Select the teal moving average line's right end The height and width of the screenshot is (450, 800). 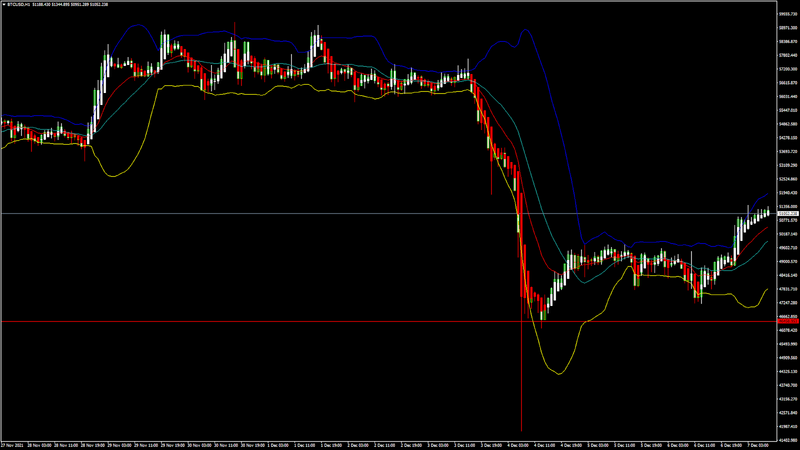pyautogui.click(x=767, y=242)
